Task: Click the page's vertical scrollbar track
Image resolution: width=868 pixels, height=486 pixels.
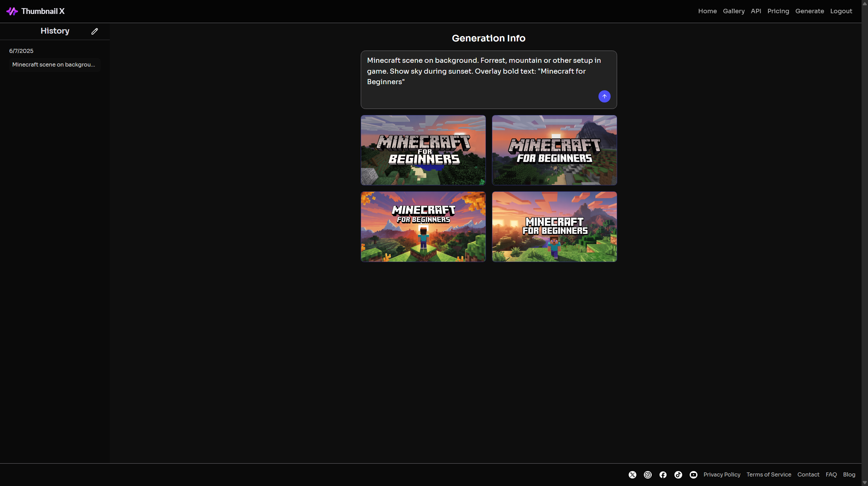Action: pos(865,243)
